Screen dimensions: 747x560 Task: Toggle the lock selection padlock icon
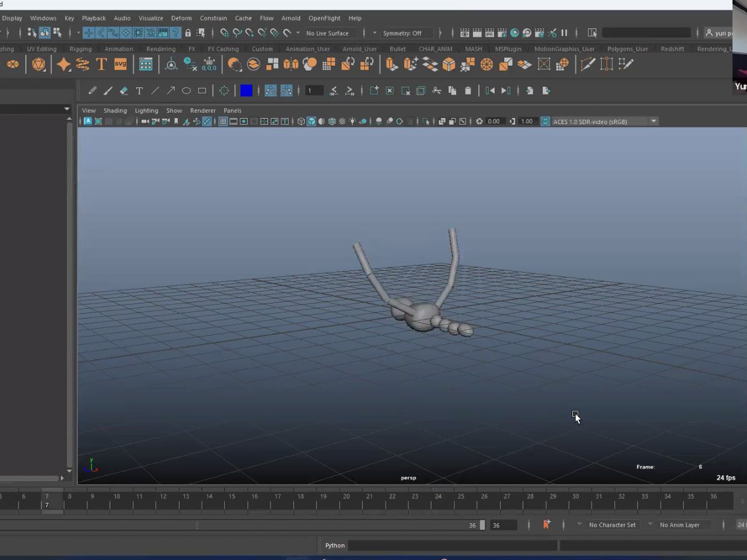click(x=188, y=33)
